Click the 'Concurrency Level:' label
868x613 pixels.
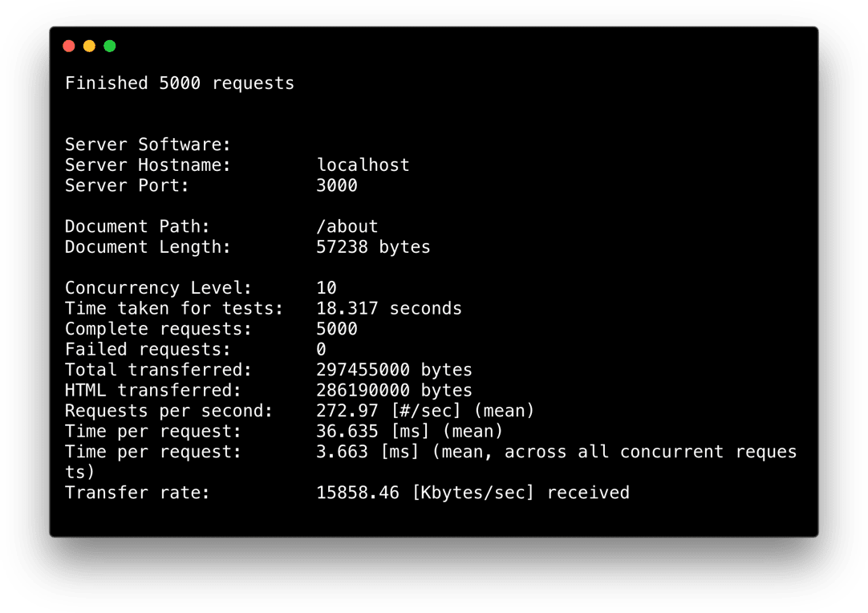point(158,288)
